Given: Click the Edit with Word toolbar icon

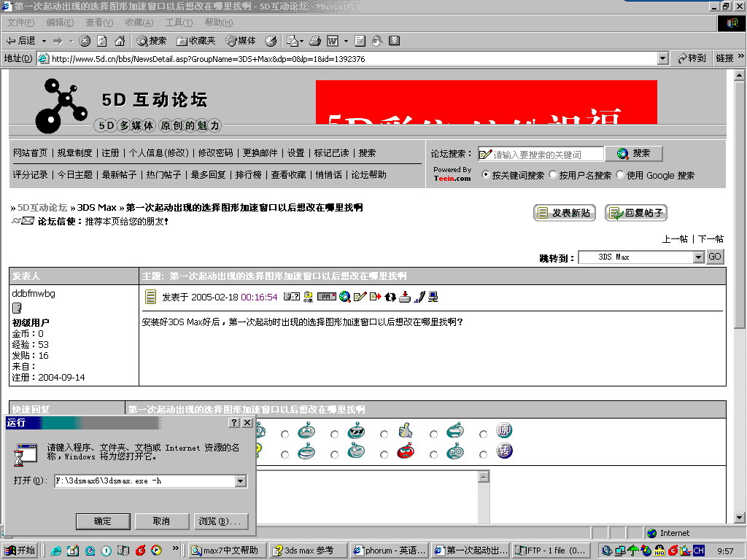Looking at the screenshot, I should pyautogui.click(x=333, y=42).
